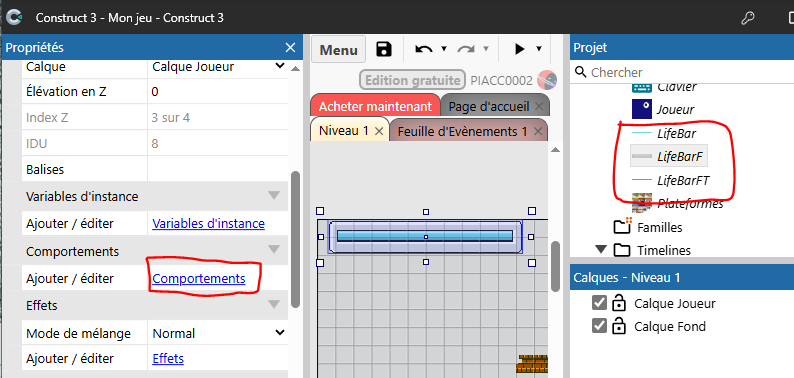Click the Familles folder icon
Screen dimensions: 794x378
tap(622, 226)
